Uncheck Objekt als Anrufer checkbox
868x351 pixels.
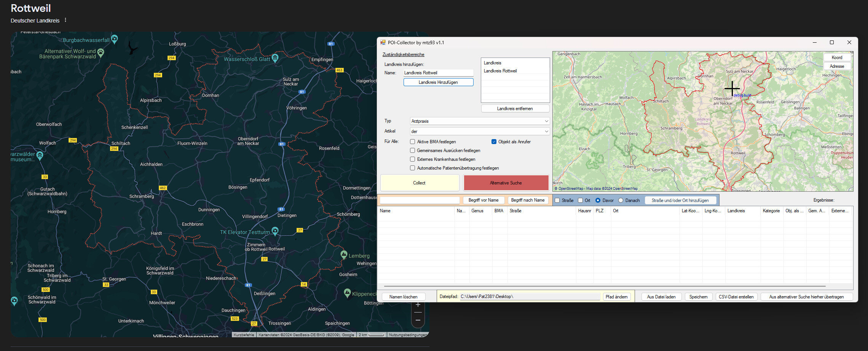494,142
